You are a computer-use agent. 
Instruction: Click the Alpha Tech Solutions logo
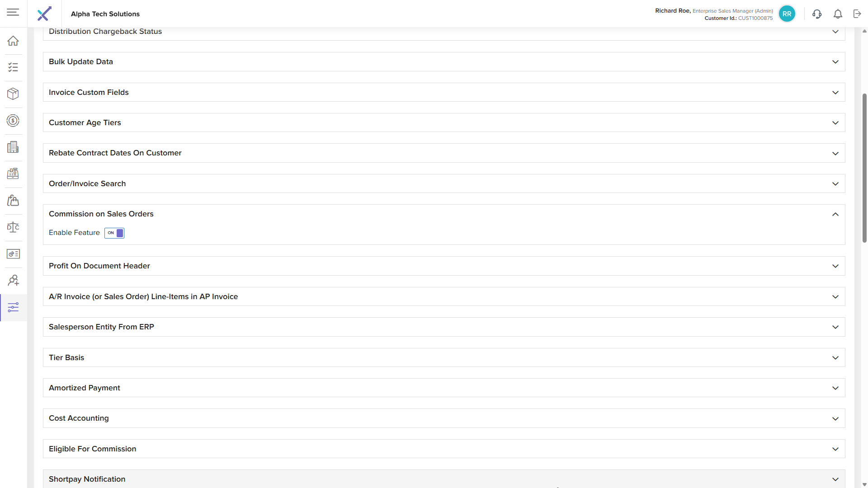44,14
